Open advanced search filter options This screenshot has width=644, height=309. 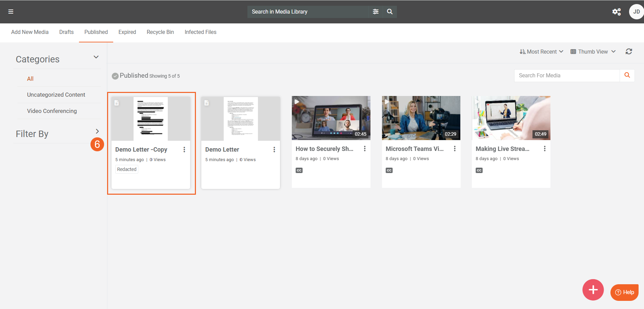(376, 12)
